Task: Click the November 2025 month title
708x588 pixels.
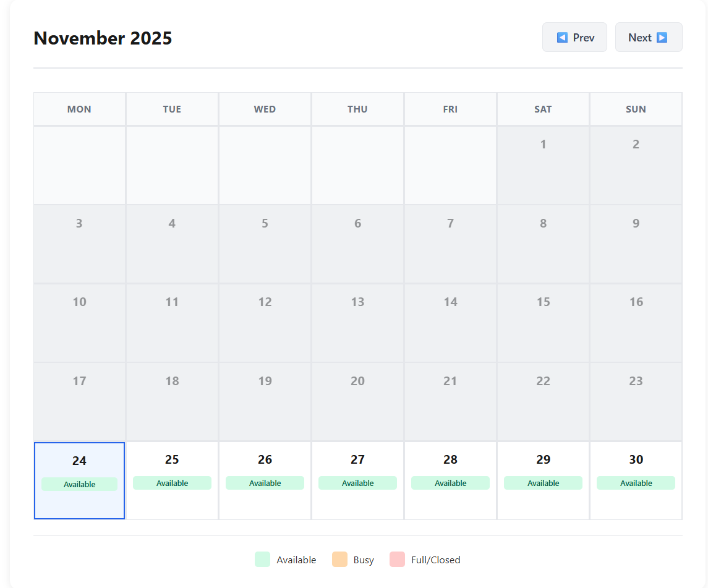Action: (x=103, y=38)
